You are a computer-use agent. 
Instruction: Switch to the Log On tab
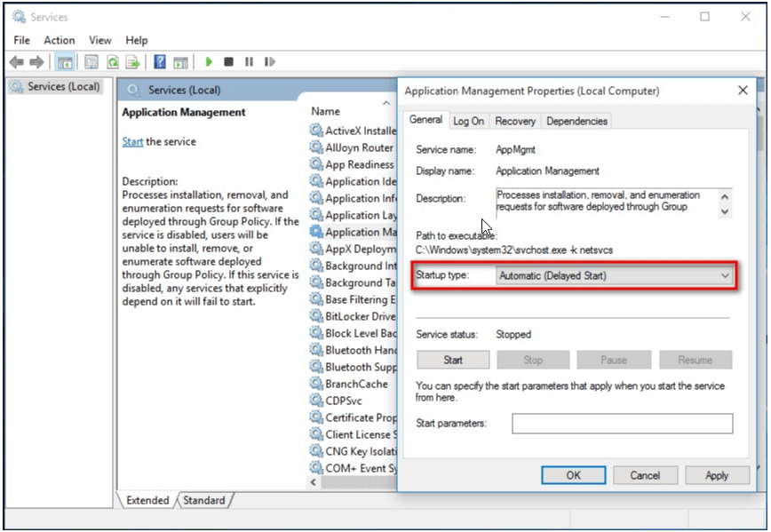[x=469, y=121]
